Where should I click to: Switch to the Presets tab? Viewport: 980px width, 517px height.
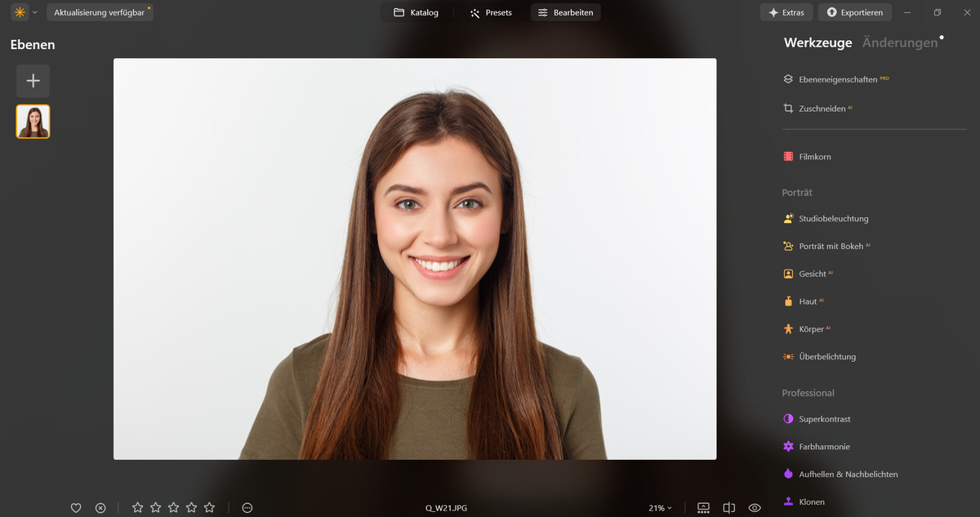click(x=491, y=12)
